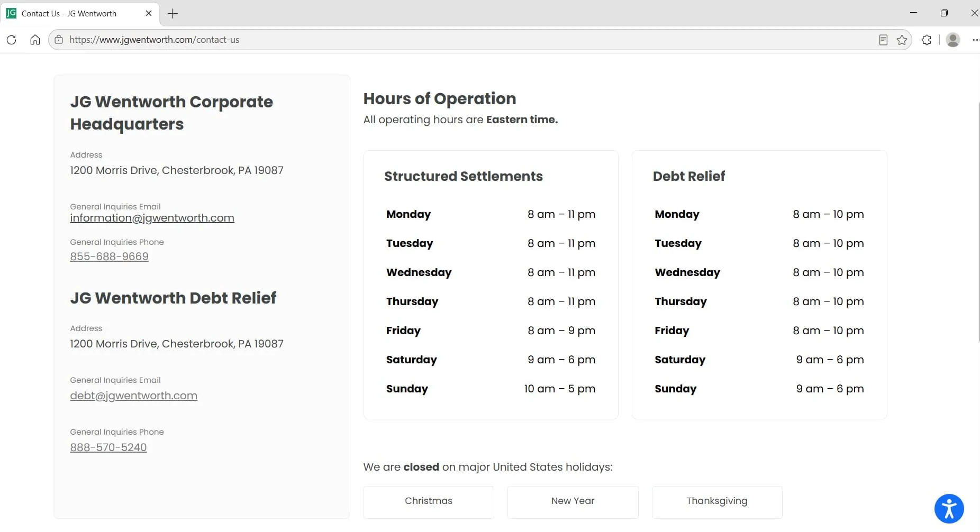Click the headquarters address 1200 Morris Drive
The width and height of the screenshot is (980, 532).
click(x=177, y=170)
